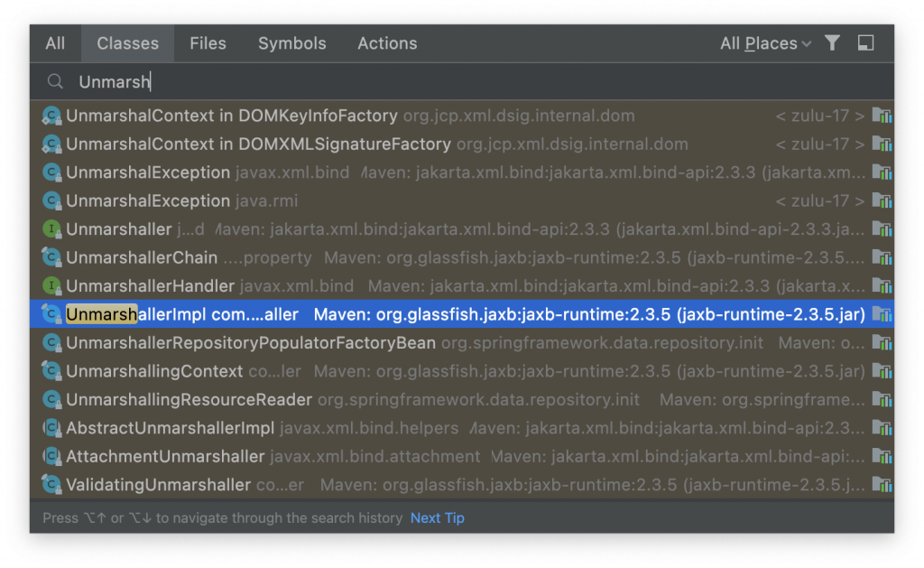Click the open in tool window icon
The height and width of the screenshot is (568, 924).
click(865, 43)
